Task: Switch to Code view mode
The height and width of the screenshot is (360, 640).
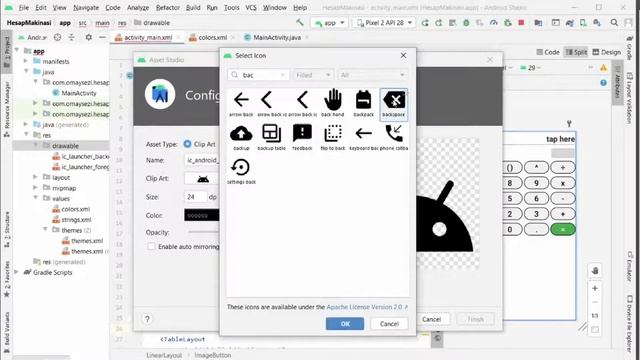Action: pos(547,52)
